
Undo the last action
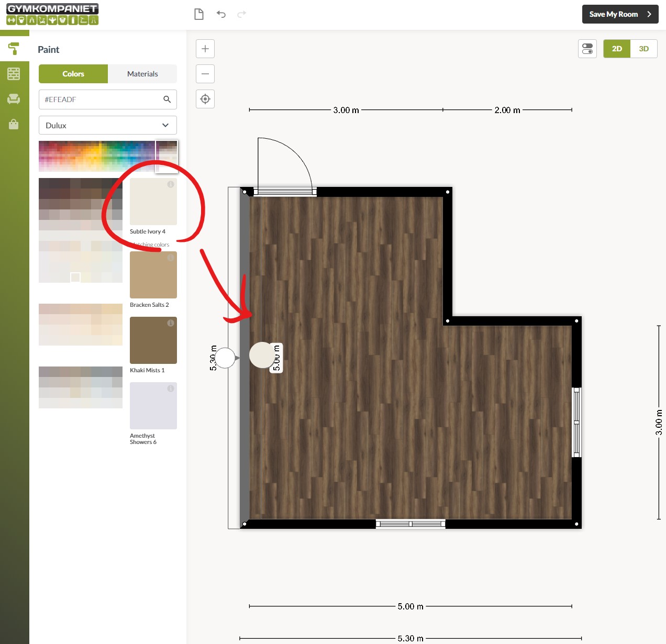point(221,14)
